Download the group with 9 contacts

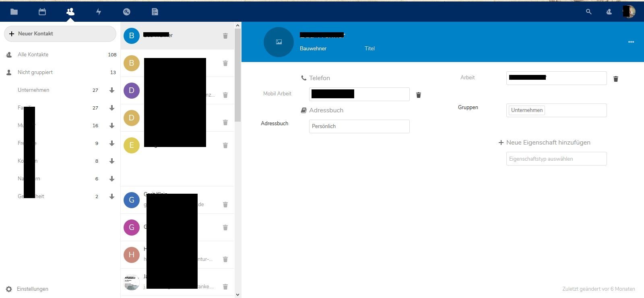112,143
